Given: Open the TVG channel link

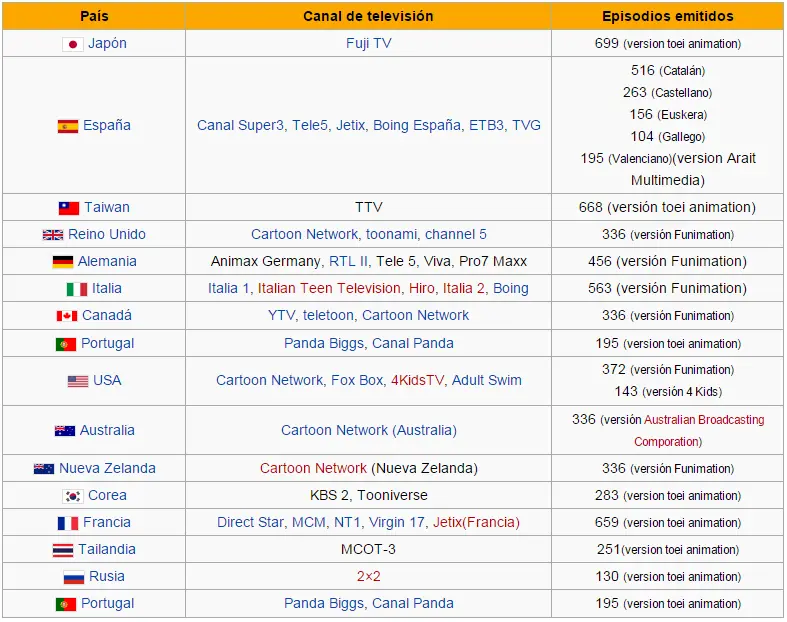Looking at the screenshot, I should coord(527,126).
